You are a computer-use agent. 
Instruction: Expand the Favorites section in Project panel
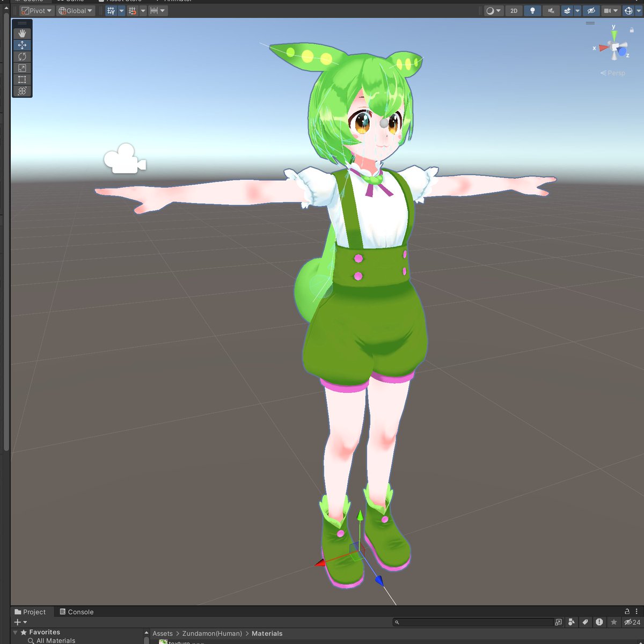coord(16,632)
